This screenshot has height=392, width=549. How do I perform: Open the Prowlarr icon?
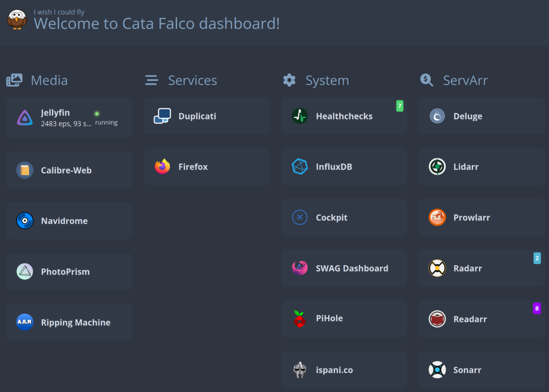tap(437, 217)
